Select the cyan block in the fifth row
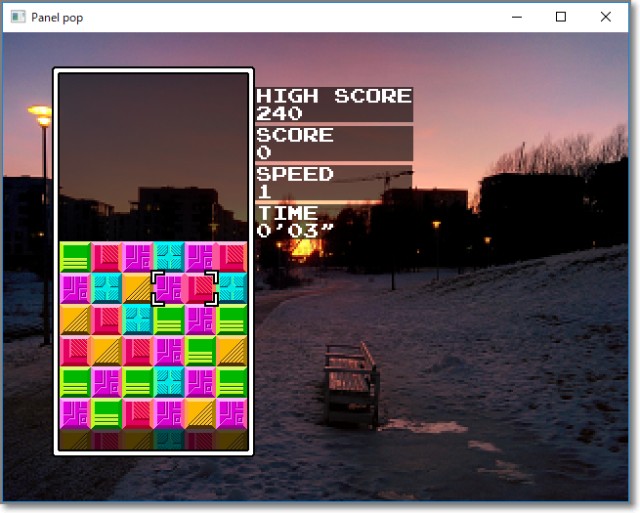 [169, 381]
